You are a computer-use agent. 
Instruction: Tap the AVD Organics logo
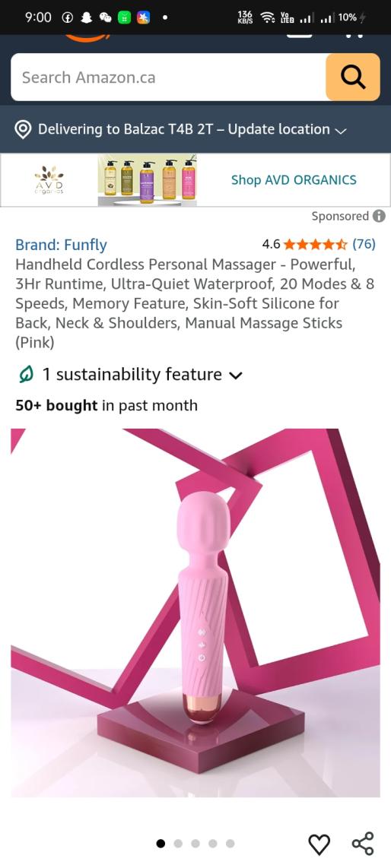pyautogui.click(x=49, y=180)
